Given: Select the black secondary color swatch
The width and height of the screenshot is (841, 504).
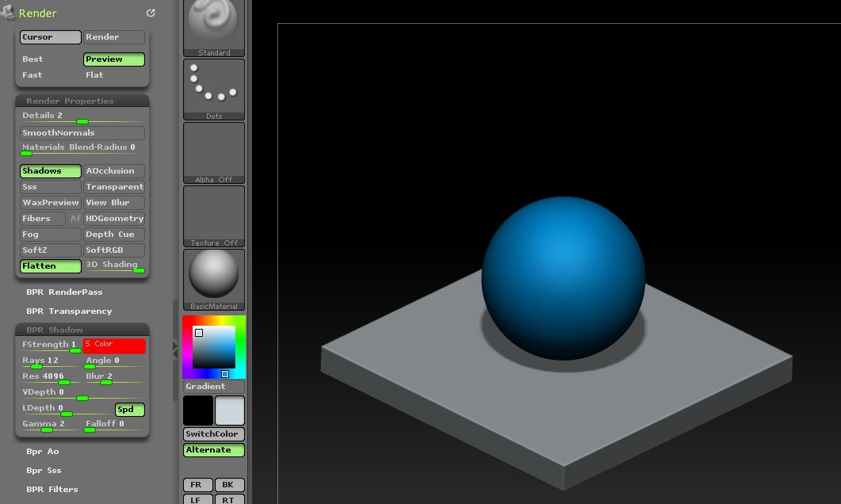Looking at the screenshot, I should pos(198,410).
